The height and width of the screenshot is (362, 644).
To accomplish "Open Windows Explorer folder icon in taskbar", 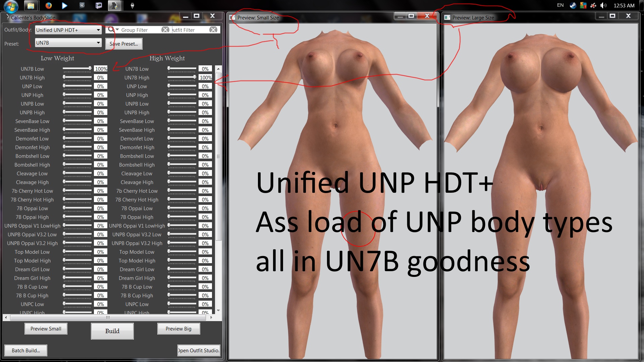I will tap(31, 5).
